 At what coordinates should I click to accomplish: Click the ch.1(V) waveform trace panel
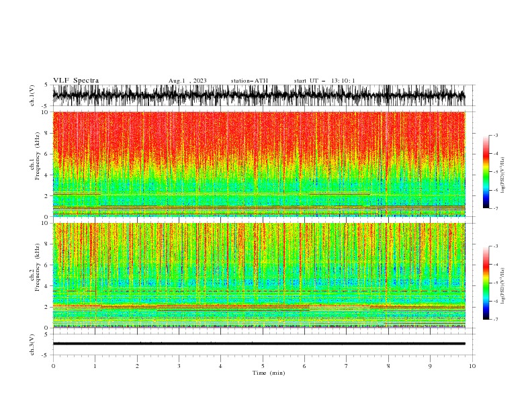(259, 95)
